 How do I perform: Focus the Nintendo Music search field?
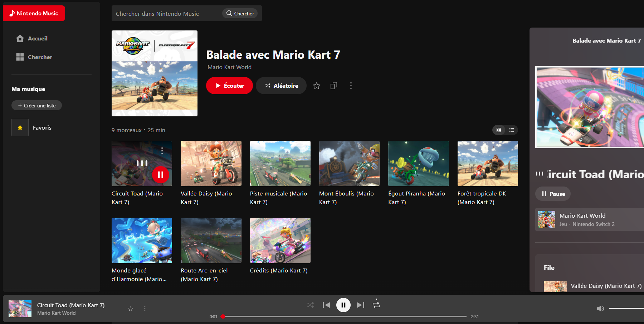[167, 14]
